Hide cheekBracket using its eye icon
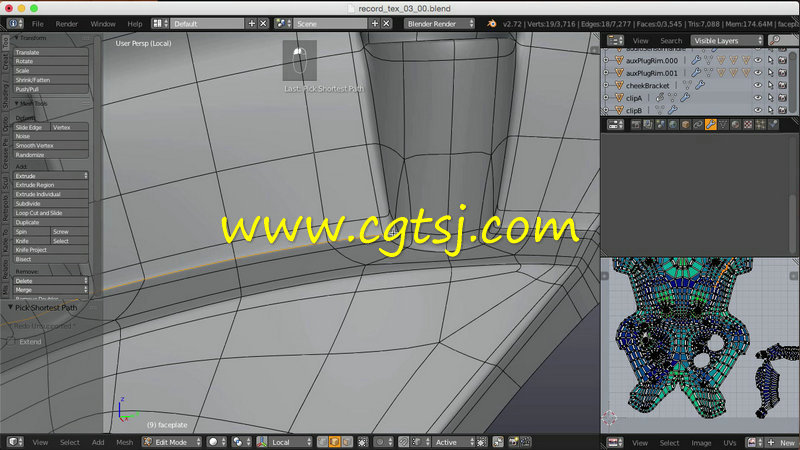800x450 pixels. coord(758,85)
